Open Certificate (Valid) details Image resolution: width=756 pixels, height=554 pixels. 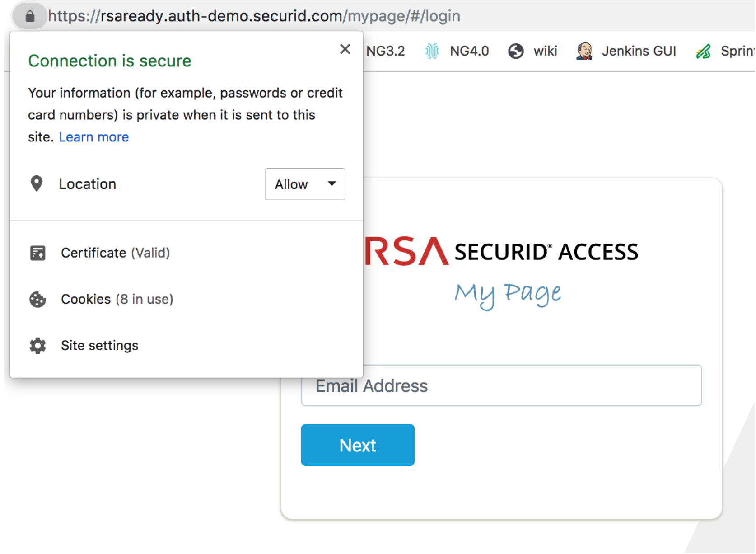(x=115, y=253)
